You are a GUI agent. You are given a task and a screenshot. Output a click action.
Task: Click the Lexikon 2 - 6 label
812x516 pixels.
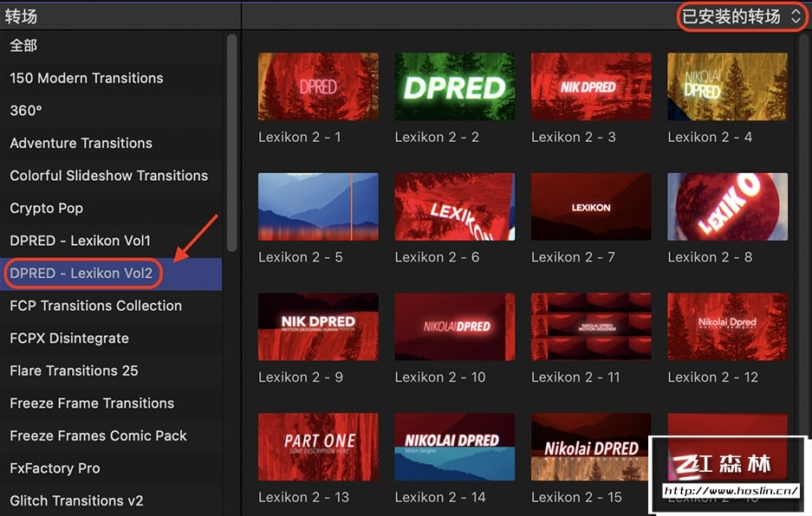(437, 257)
